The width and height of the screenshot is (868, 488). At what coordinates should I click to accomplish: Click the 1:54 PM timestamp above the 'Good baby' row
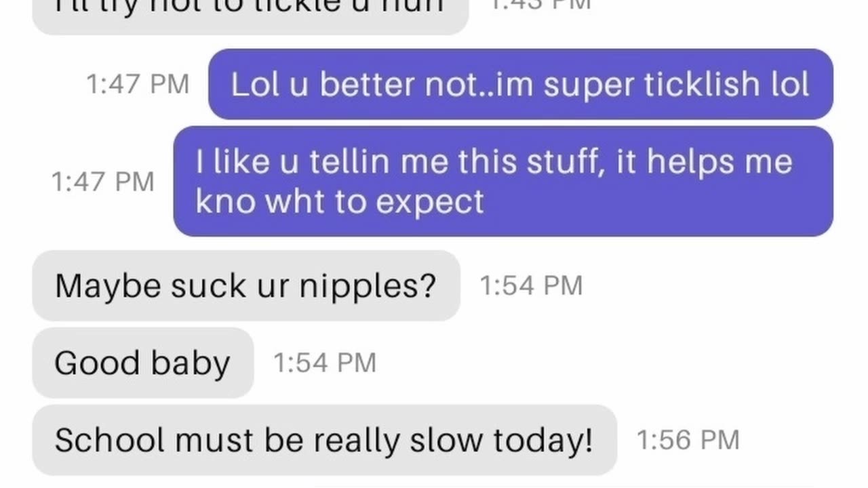pyautogui.click(x=531, y=285)
